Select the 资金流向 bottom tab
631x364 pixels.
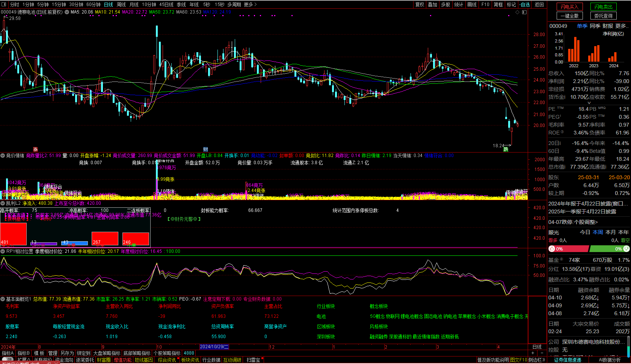64,360
